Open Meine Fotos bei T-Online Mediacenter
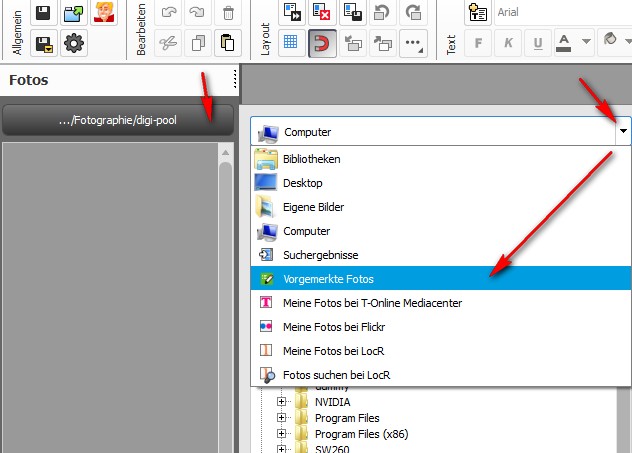Viewport: 632px width, 453px height. coord(441,303)
